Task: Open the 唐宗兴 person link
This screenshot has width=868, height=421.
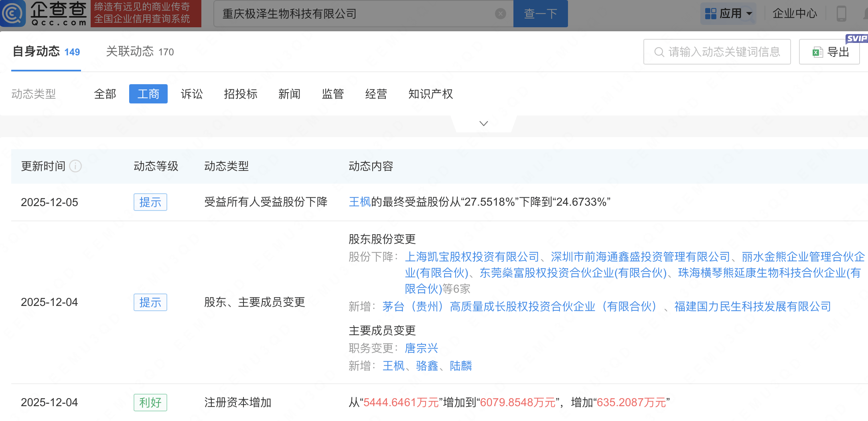Action: (x=421, y=348)
